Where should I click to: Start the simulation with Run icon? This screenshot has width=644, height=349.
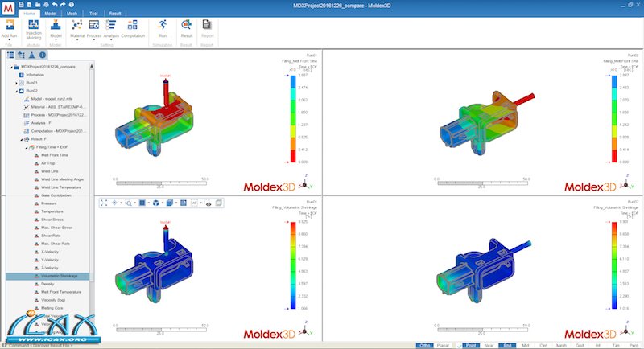(x=163, y=25)
